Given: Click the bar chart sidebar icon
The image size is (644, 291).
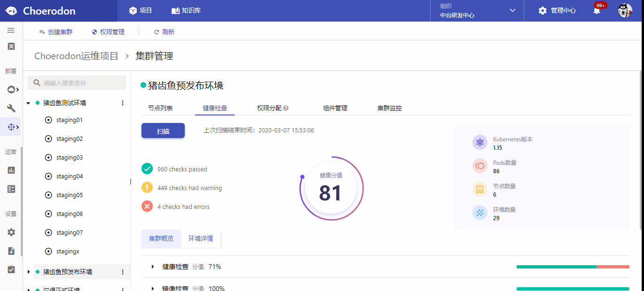Looking at the screenshot, I should point(11,170).
